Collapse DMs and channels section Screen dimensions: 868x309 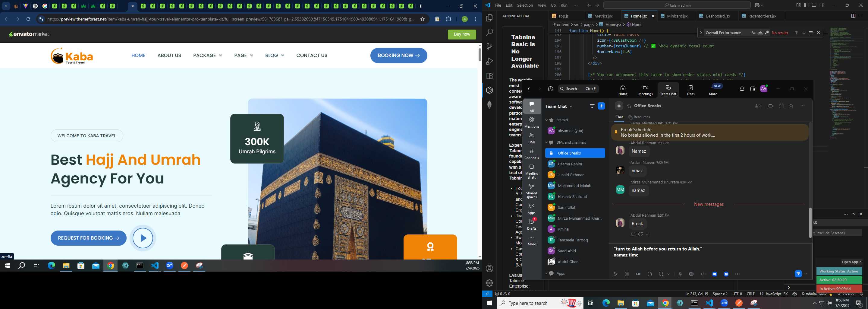coord(546,142)
